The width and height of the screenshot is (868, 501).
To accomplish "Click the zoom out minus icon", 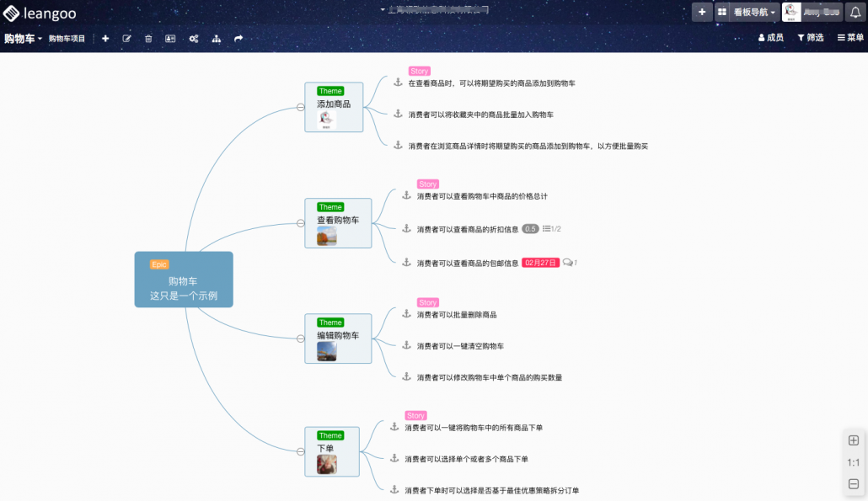I will 853,484.
